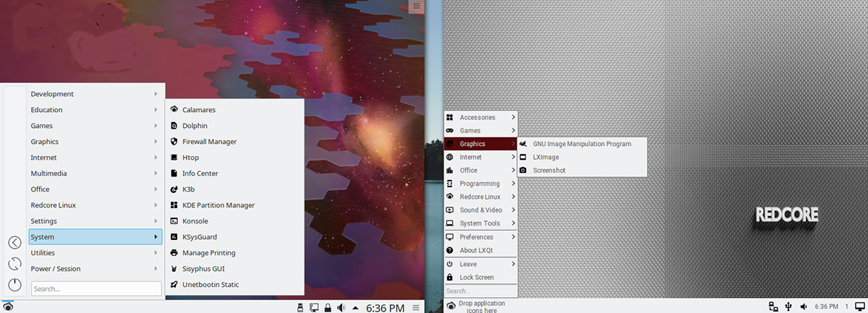Select About LXQt menu entry

[x=481, y=250]
